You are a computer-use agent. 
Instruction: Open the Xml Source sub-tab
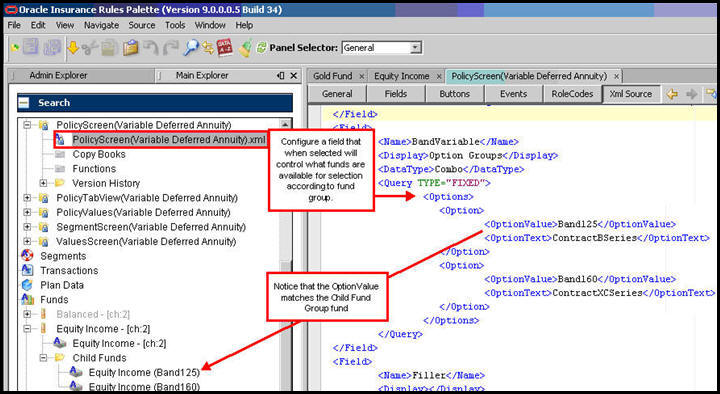631,94
